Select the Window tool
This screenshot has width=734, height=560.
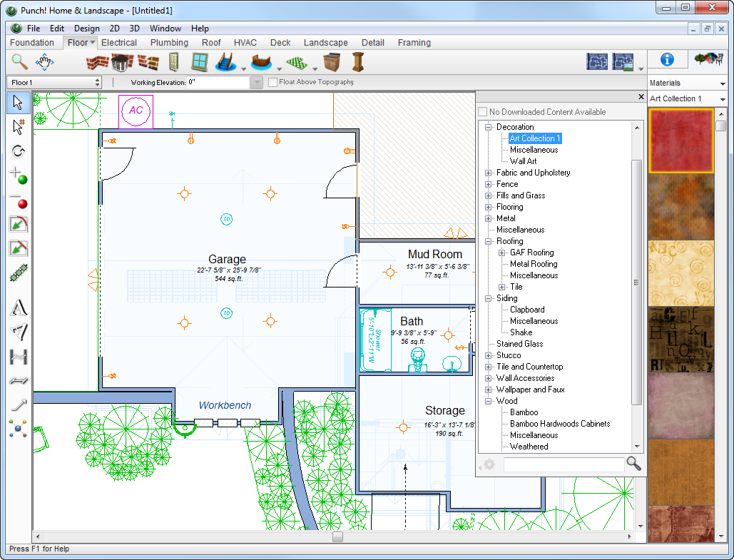click(199, 63)
